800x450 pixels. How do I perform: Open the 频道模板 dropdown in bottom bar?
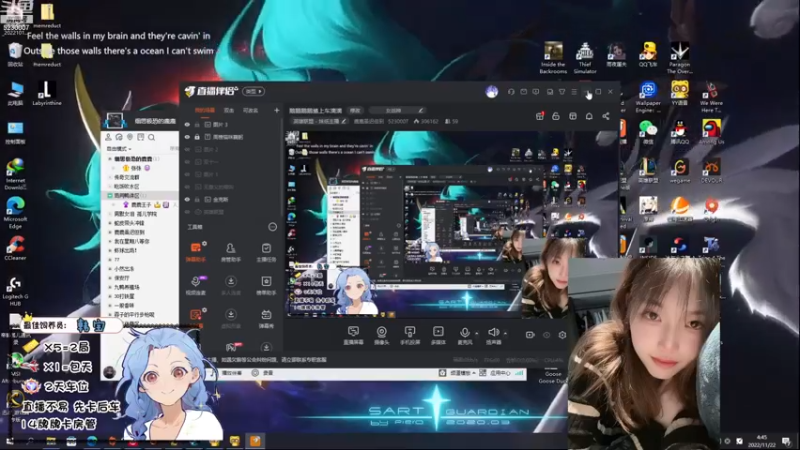463,373
